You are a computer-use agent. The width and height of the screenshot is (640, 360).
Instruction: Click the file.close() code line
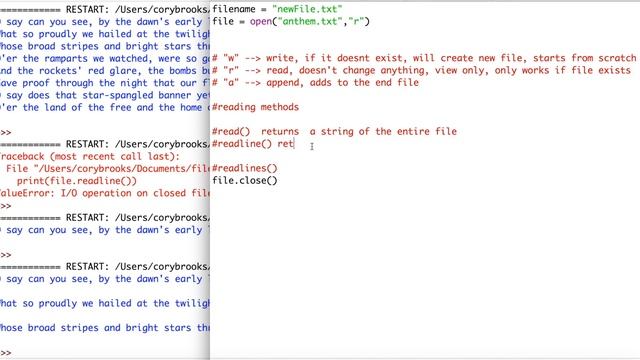pos(244,180)
